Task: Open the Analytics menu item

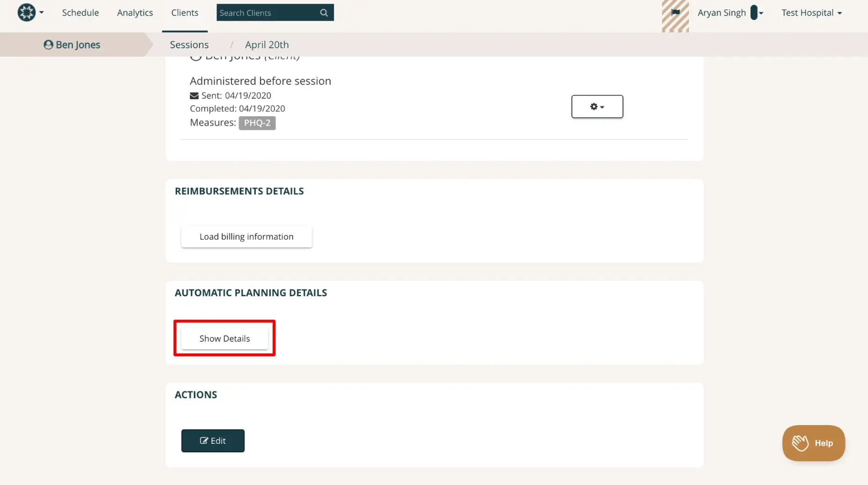Action: click(x=135, y=13)
